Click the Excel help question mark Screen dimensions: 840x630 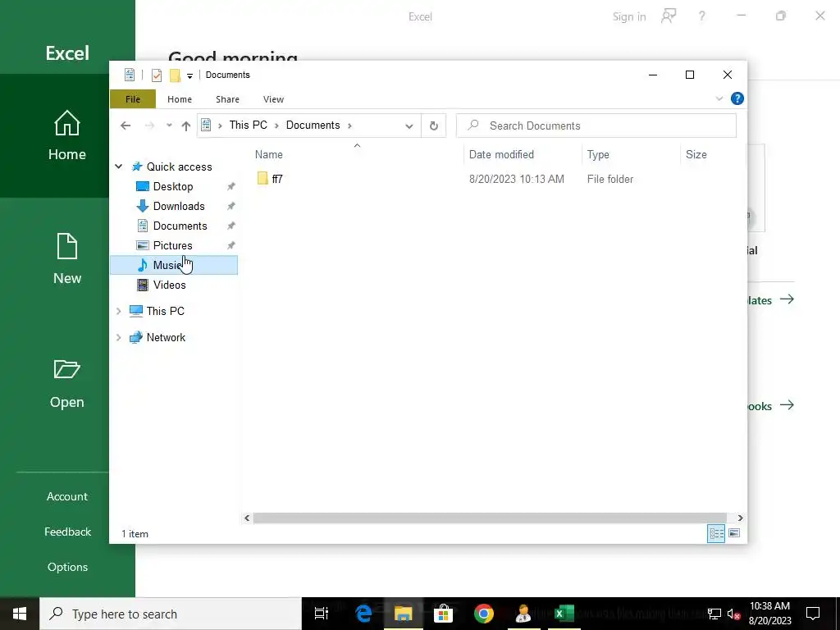click(702, 16)
